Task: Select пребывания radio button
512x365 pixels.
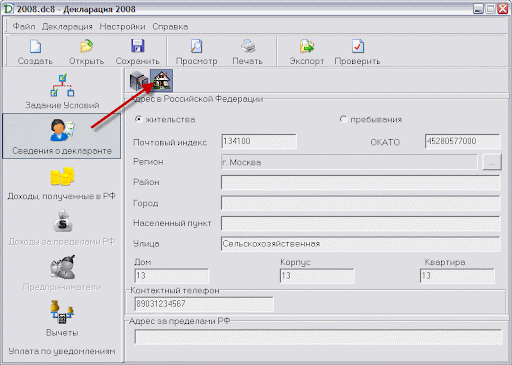Action: [343, 119]
